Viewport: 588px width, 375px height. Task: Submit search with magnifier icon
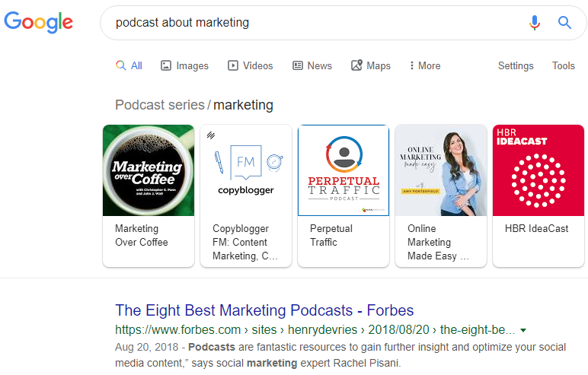564,23
